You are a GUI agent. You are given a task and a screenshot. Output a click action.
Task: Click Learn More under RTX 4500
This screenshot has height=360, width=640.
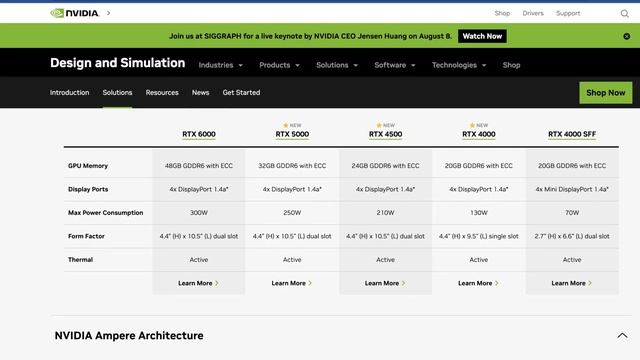point(385,283)
